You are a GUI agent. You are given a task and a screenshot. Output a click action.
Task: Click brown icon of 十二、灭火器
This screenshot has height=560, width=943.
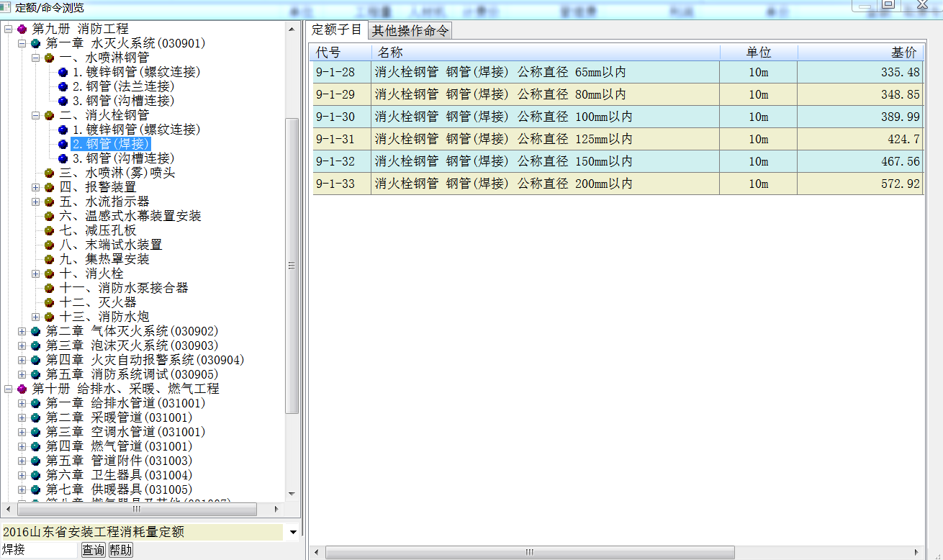coord(49,303)
